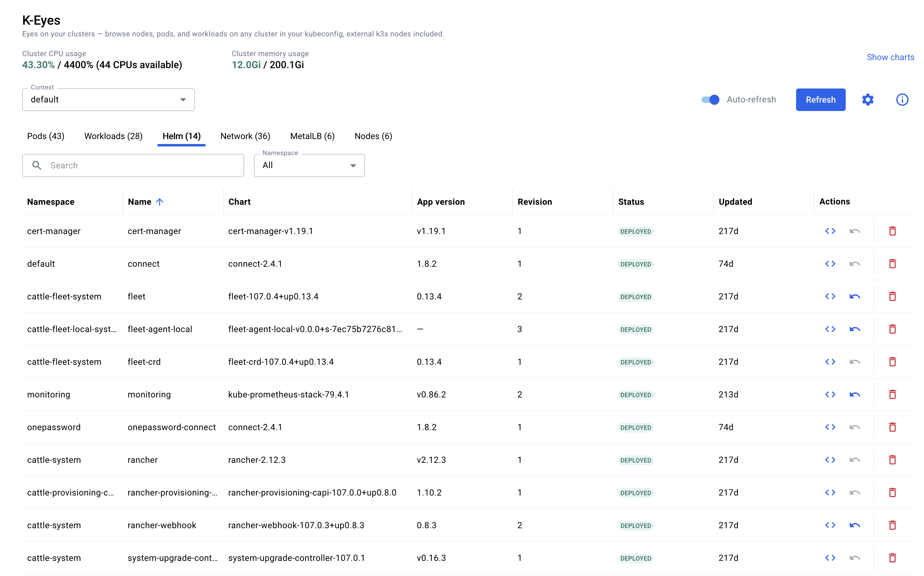Viewport: 924px width, 576px height.
Task: View values code for rancher release
Action: 830,460
